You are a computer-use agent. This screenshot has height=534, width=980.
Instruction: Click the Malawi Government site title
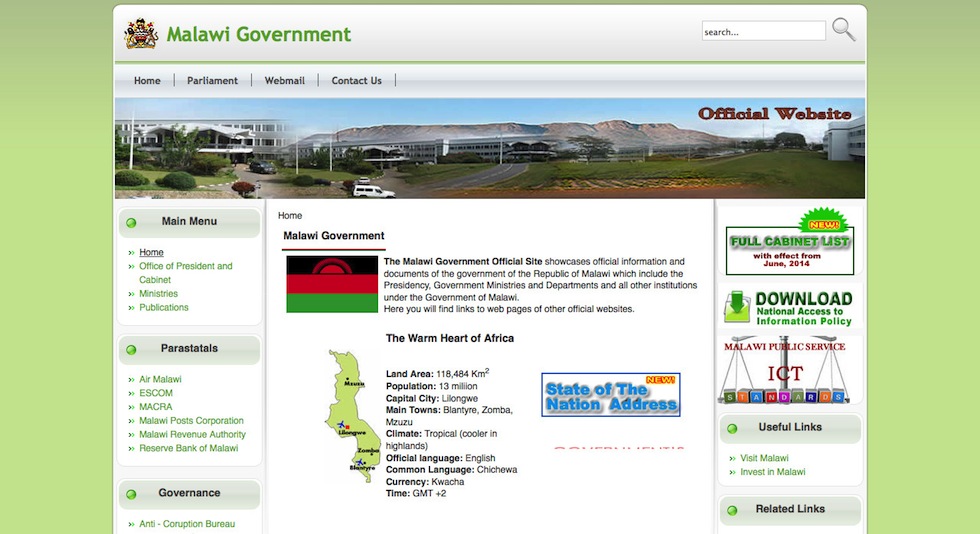point(259,34)
